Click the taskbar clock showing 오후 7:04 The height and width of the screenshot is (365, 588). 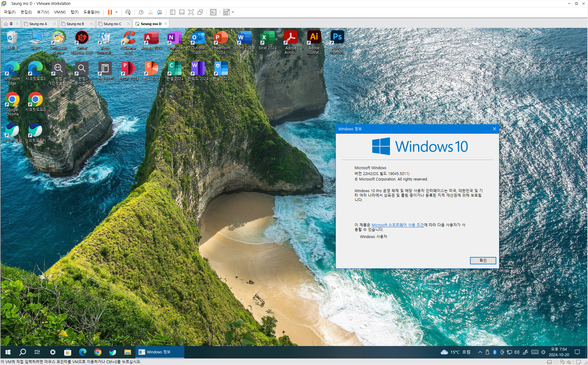(559, 352)
